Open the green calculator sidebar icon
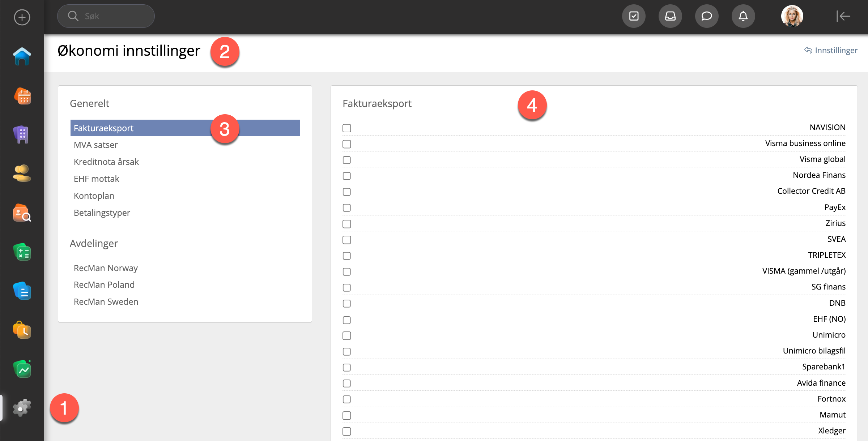868x441 pixels. pyautogui.click(x=22, y=252)
